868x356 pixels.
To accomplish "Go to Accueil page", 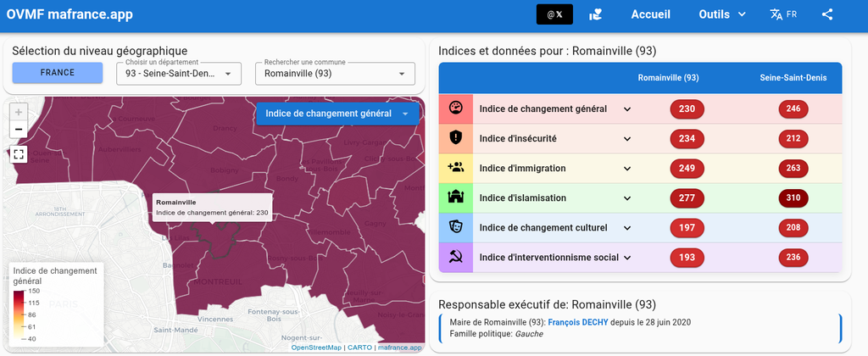I will click(x=650, y=15).
